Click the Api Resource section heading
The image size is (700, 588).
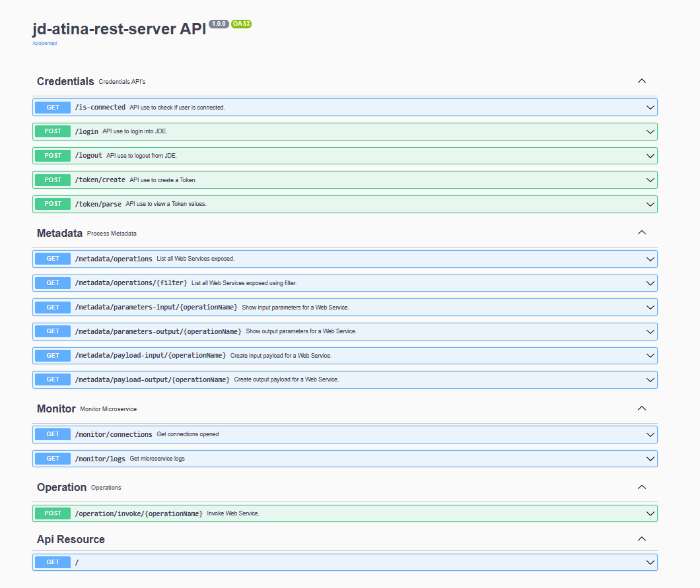point(71,539)
